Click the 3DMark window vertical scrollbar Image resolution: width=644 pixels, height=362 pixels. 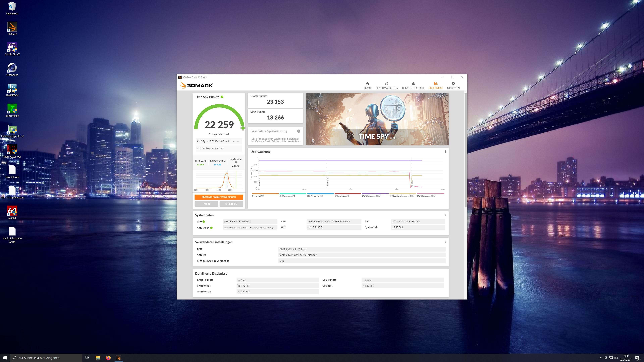[x=466, y=150]
